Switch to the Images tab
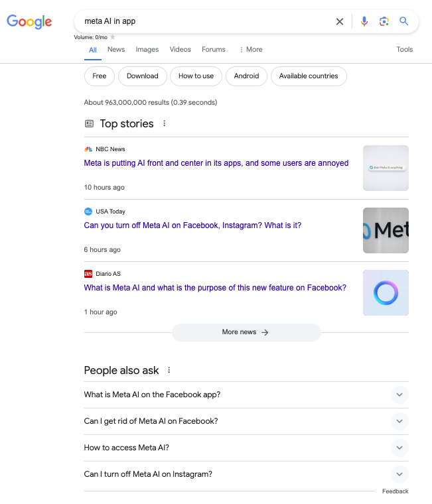The width and height of the screenshot is (432, 504). [x=147, y=50]
